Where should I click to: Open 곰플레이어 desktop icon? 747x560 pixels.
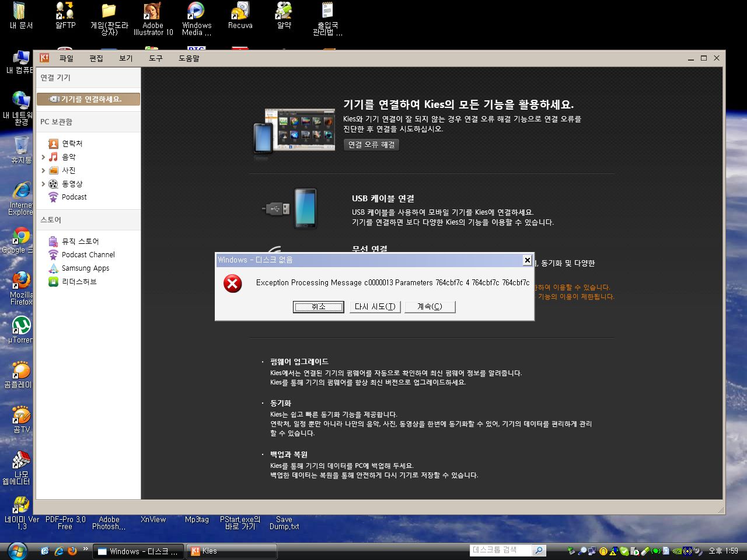point(21,374)
